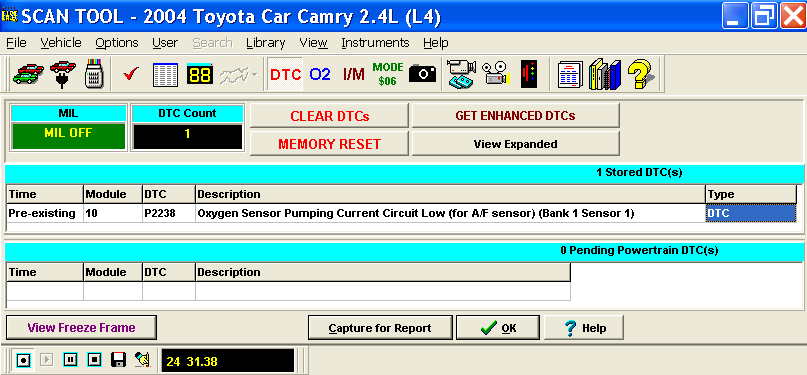Screen dimensions: 807x375
Task: Open the library books icon
Action: tap(604, 75)
